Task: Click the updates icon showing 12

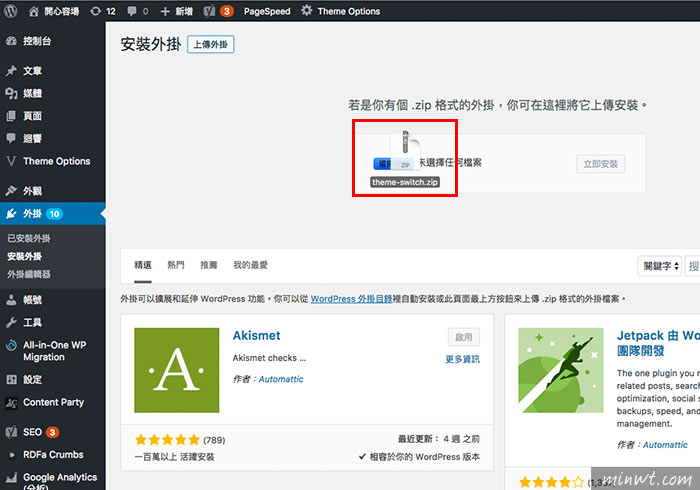Action: [96, 11]
